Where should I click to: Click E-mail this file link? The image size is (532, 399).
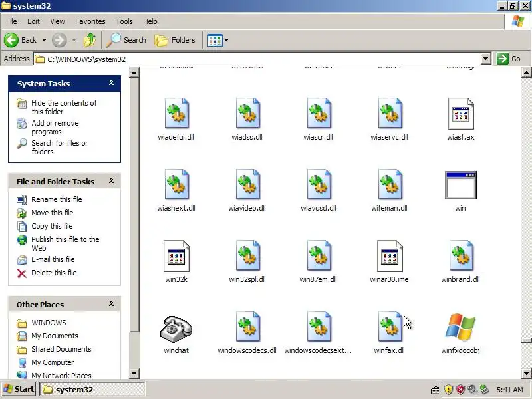(53, 259)
